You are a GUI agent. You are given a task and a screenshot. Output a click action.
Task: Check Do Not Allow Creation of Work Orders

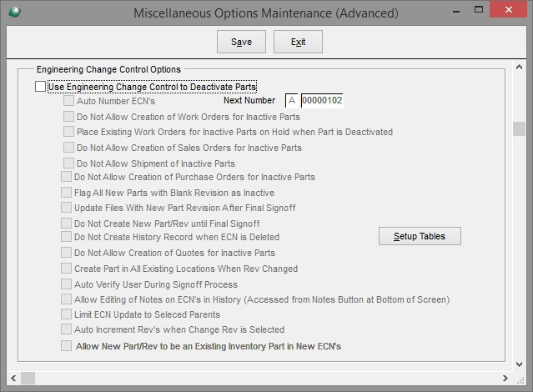click(68, 116)
